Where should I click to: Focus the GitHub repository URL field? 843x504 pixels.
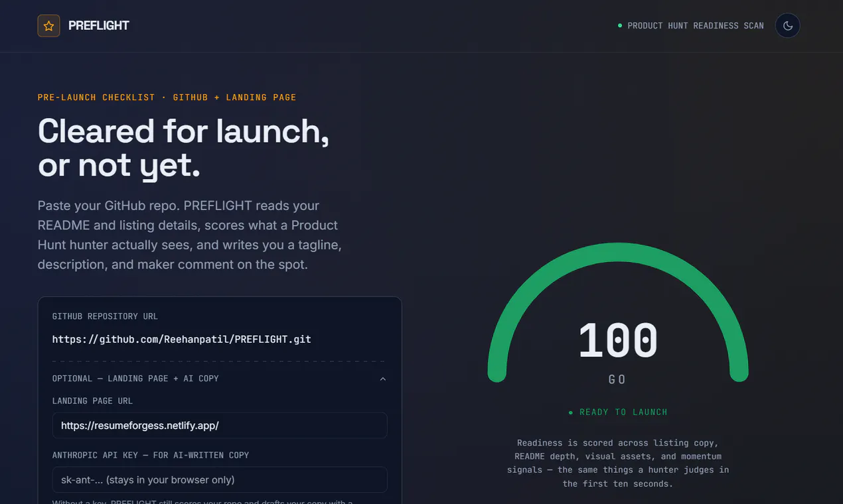click(x=219, y=340)
